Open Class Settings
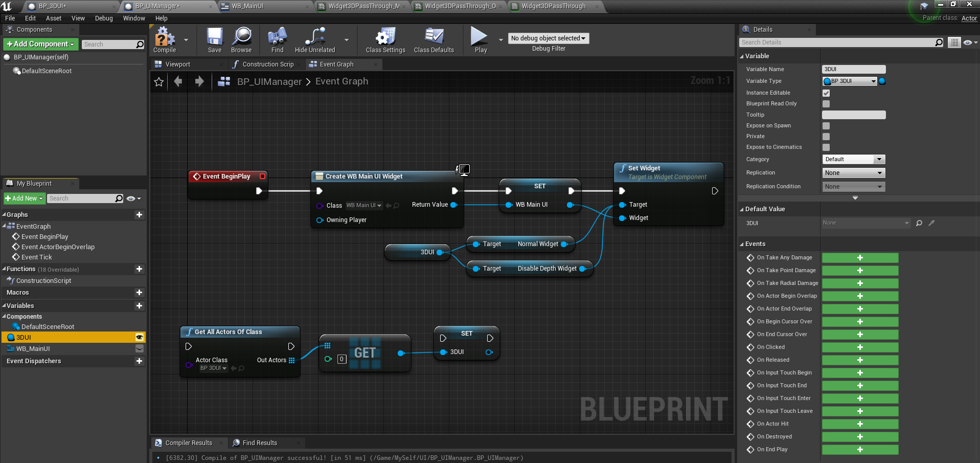980x463 pixels. click(384, 40)
